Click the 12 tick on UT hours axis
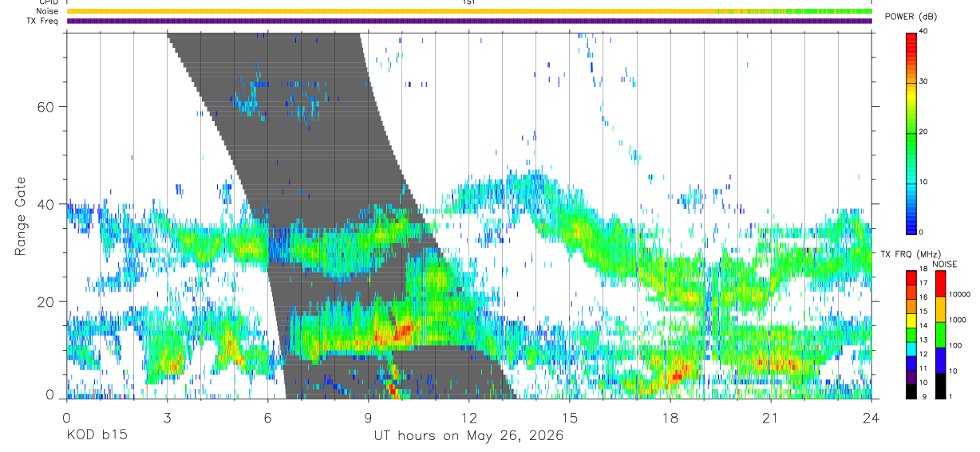Screen dimensions: 980x452 coord(468,416)
